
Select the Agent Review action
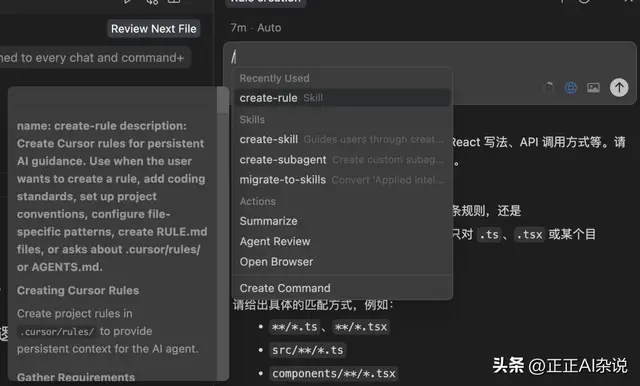tap(342, 242)
